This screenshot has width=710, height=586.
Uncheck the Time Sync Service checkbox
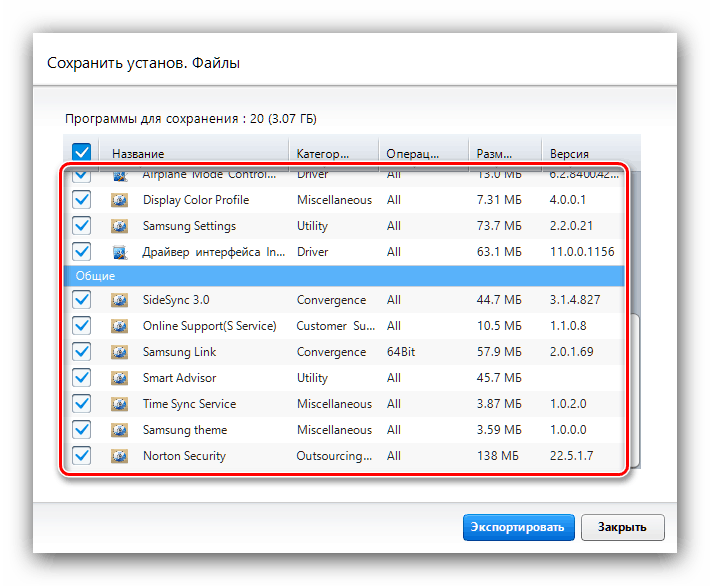click(x=82, y=403)
